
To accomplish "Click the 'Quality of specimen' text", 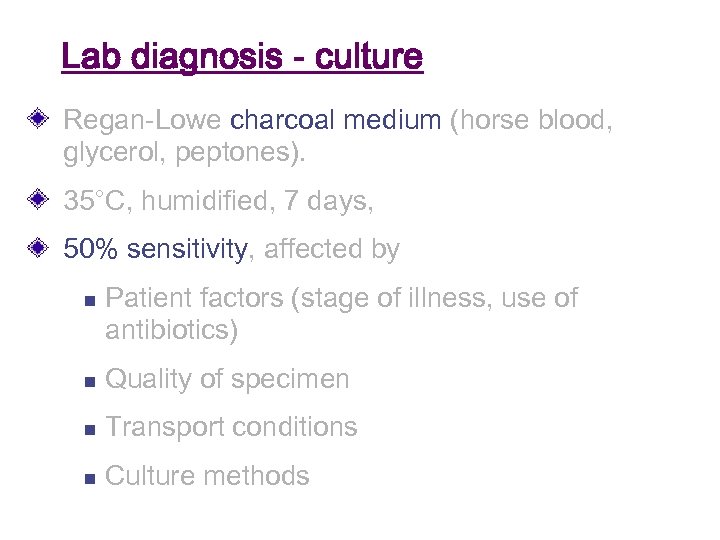I will (x=227, y=379).
